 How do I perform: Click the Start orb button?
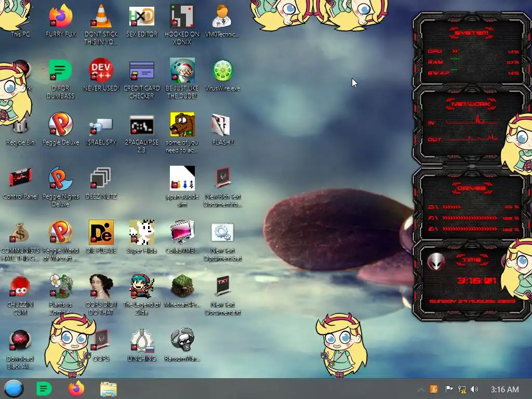click(14, 389)
